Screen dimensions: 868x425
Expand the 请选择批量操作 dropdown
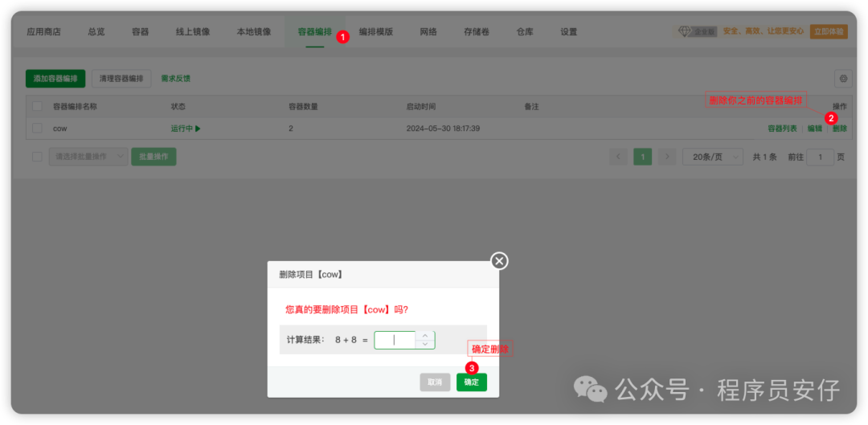tap(88, 157)
